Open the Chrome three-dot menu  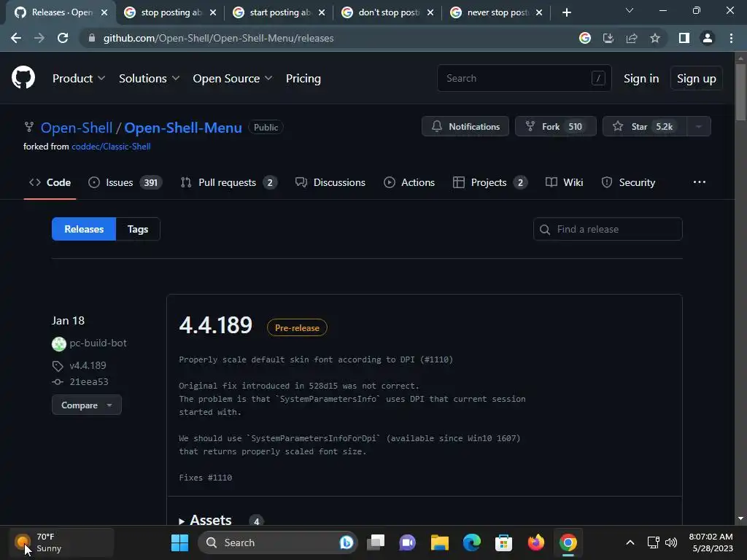(x=731, y=38)
